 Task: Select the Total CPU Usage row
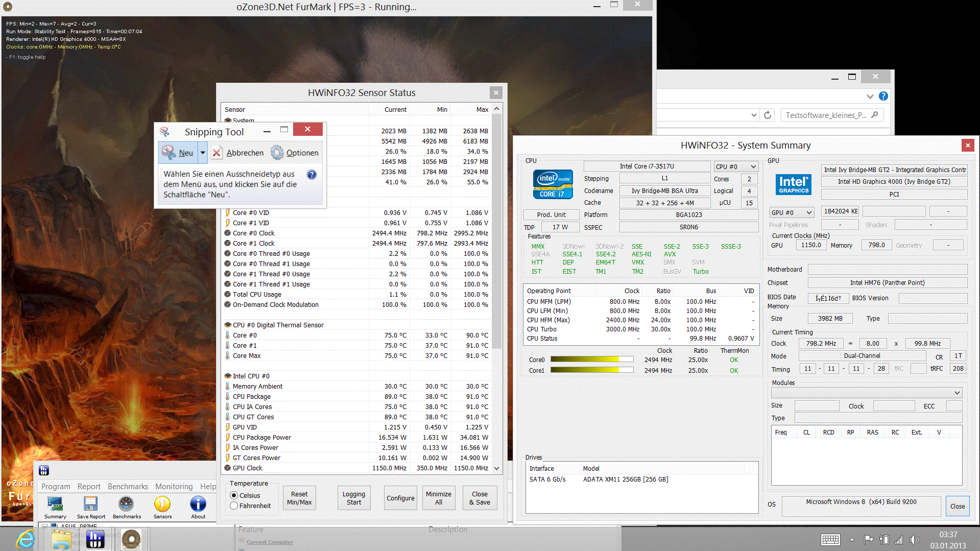[x=356, y=294]
